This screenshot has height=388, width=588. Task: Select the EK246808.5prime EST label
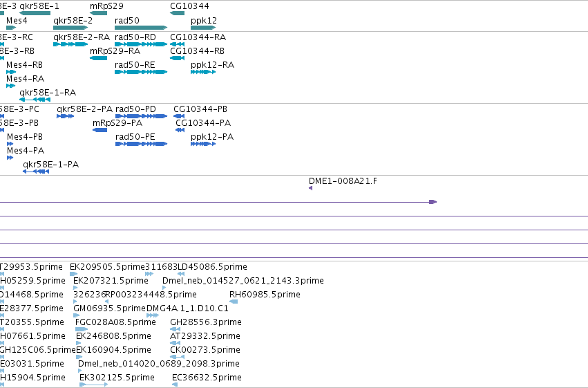click(x=113, y=336)
